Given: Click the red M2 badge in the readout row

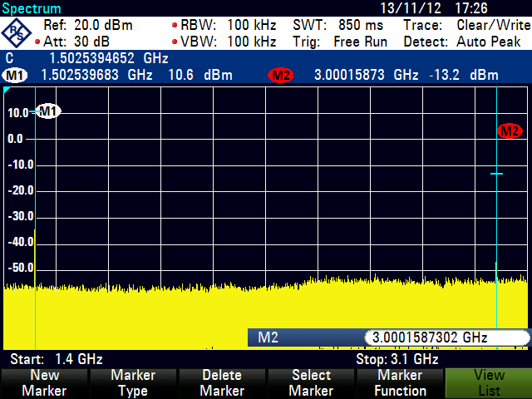Looking at the screenshot, I should click(x=281, y=76).
